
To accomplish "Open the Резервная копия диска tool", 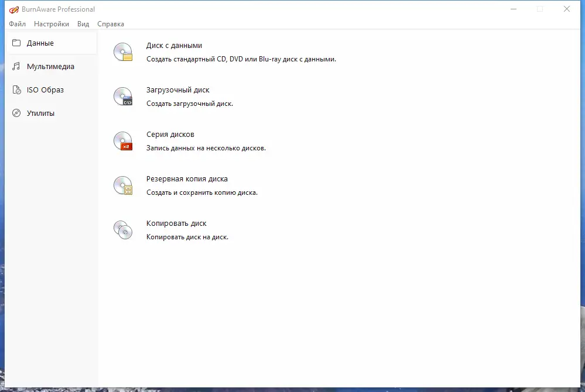I will (188, 178).
